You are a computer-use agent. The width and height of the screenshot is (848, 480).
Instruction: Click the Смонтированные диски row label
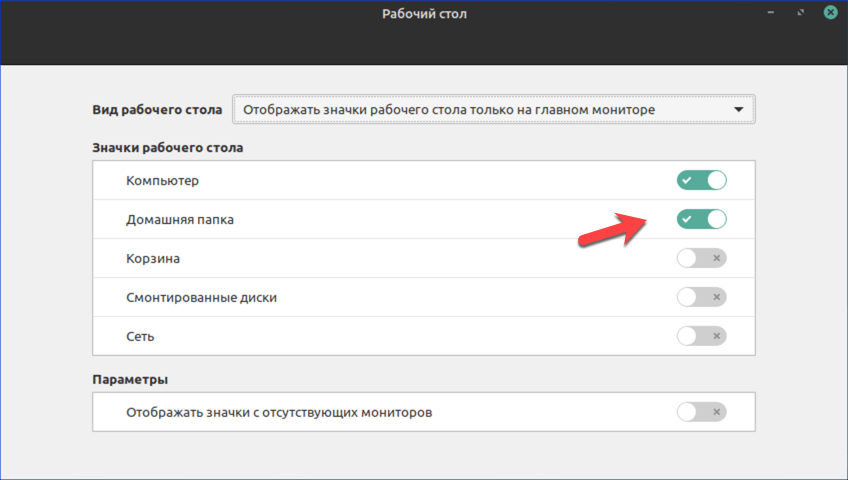[201, 297]
